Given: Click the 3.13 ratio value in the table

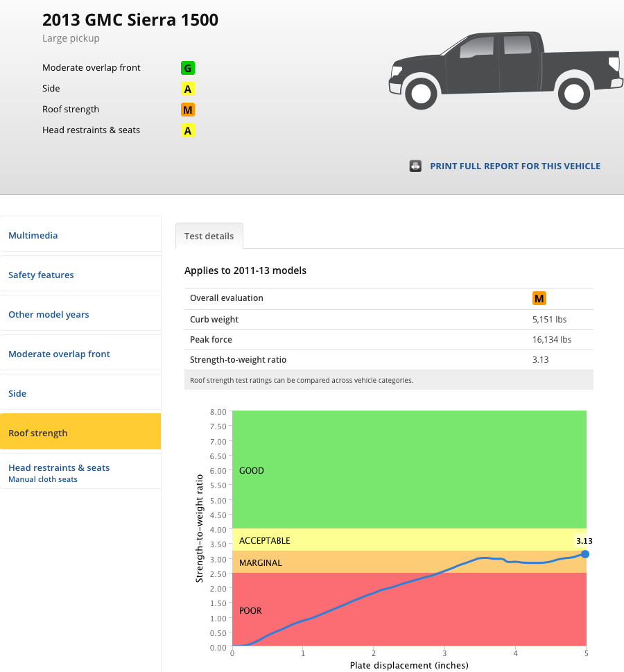Looking at the screenshot, I should click(540, 359).
